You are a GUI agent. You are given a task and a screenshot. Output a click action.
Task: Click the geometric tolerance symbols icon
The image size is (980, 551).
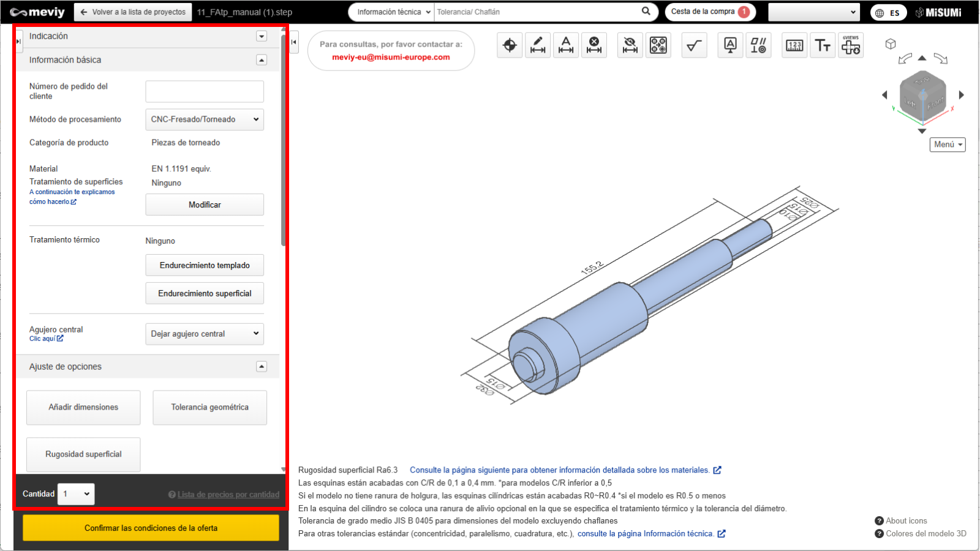pos(758,45)
